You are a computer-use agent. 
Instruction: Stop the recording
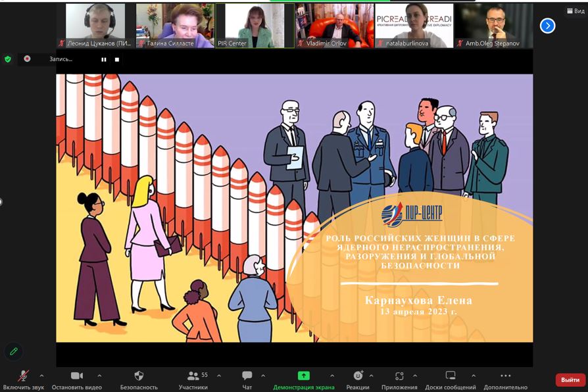117,59
